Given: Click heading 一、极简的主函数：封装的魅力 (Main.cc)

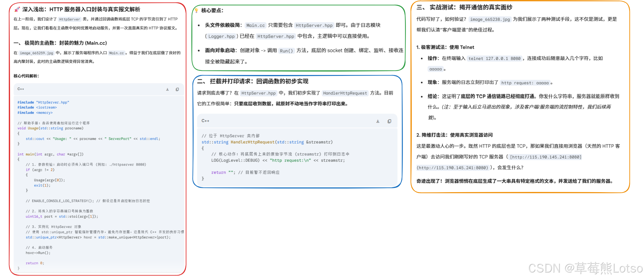Looking at the screenshot, I should pos(60,43).
